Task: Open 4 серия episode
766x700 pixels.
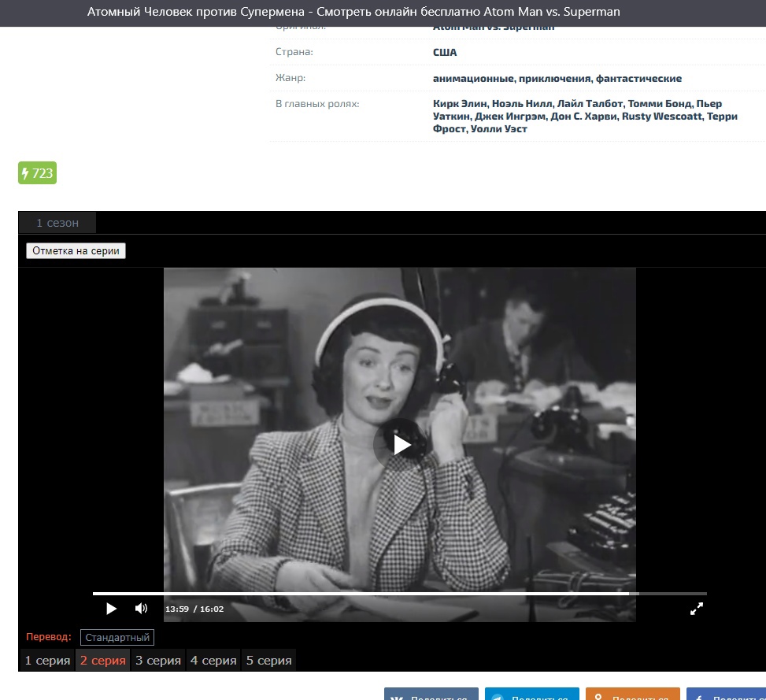Action: pyautogui.click(x=213, y=661)
